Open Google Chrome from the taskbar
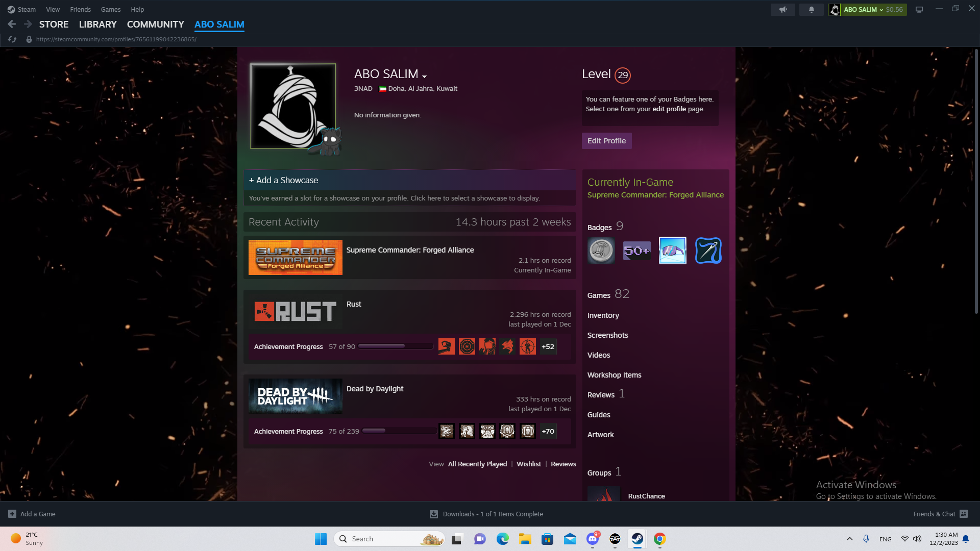 point(660,539)
